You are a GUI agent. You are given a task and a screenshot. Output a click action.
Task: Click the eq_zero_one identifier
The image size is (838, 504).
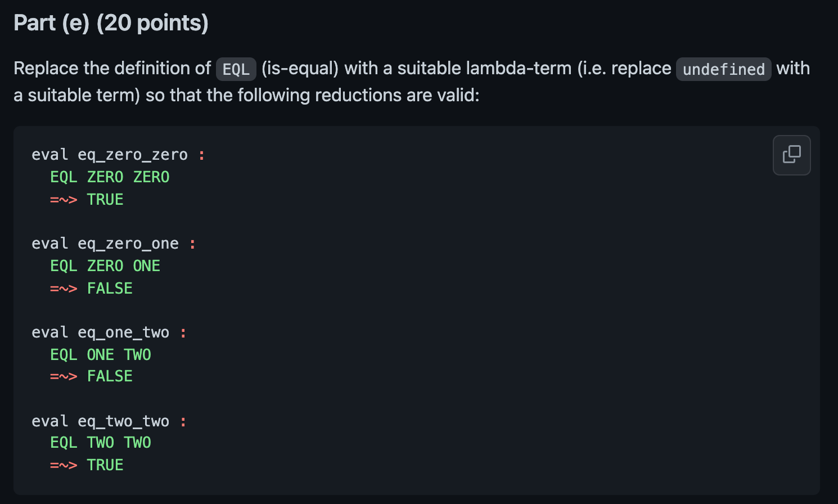(128, 243)
